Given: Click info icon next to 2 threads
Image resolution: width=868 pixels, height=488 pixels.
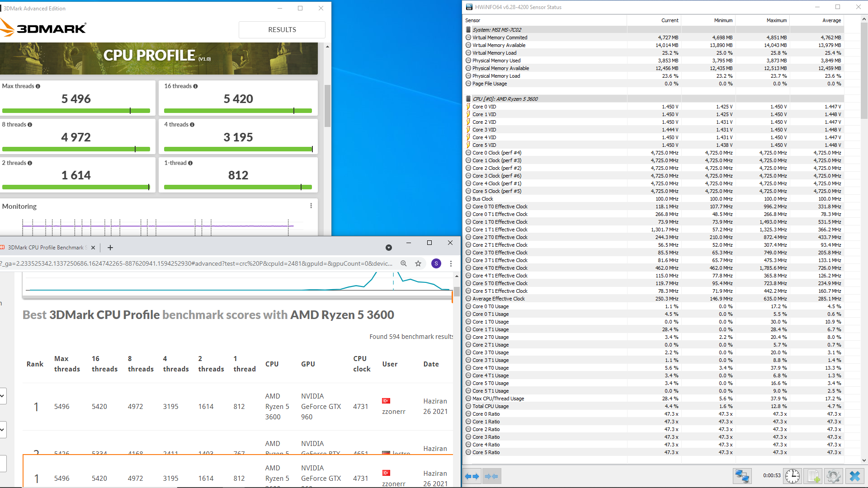Looking at the screenshot, I should coord(30,163).
